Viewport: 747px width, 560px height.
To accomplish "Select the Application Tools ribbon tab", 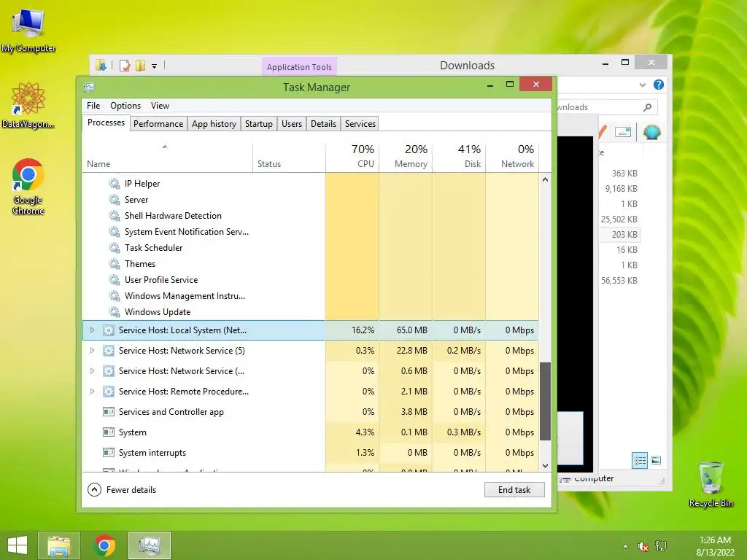I will tap(299, 66).
